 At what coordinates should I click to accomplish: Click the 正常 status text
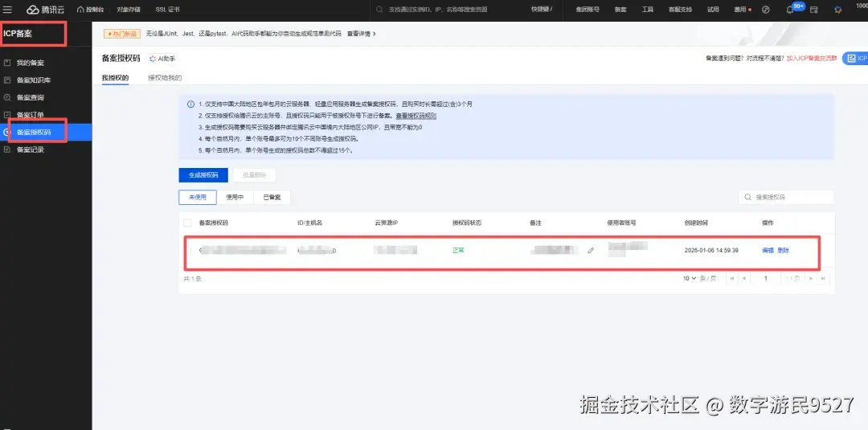(x=458, y=251)
